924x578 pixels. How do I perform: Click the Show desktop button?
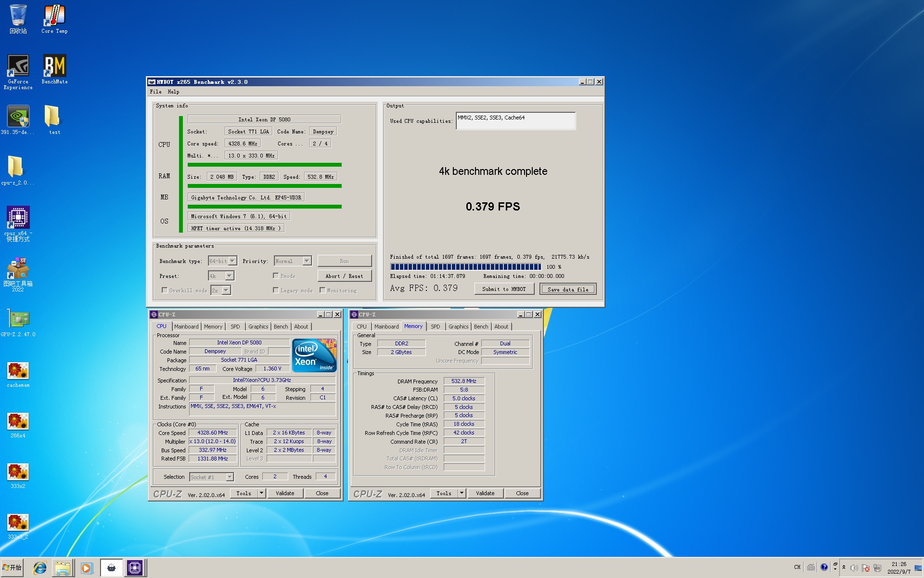(x=918, y=568)
